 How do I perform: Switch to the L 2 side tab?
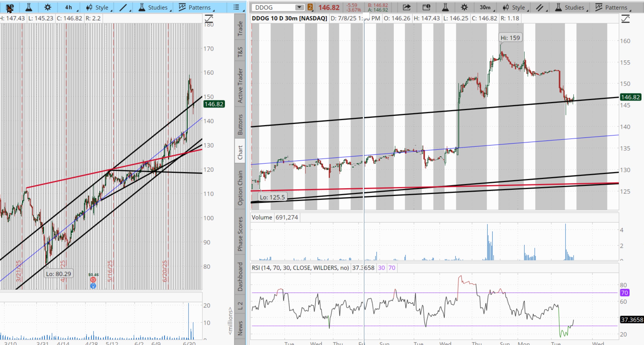click(240, 305)
